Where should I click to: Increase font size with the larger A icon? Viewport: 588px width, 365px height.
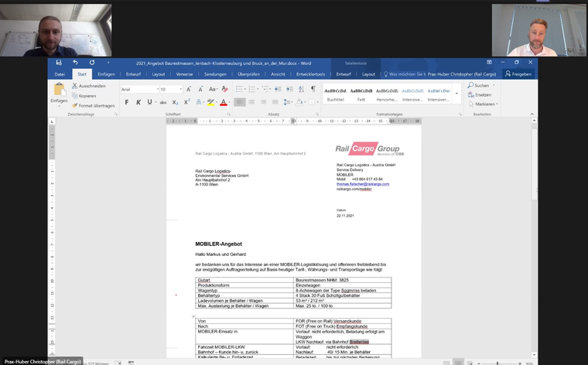pyautogui.click(x=189, y=89)
